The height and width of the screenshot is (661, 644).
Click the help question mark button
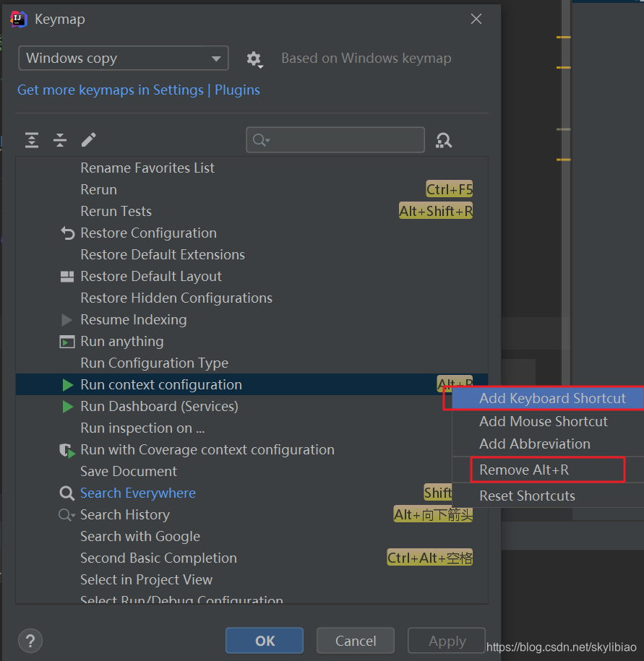30,641
